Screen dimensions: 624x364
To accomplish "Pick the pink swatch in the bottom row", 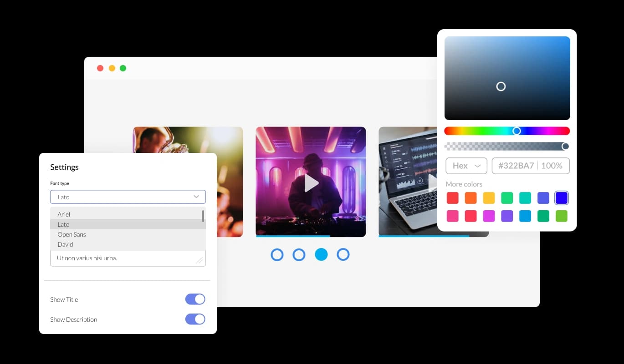I will pyautogui.click(x=452, y=216).
